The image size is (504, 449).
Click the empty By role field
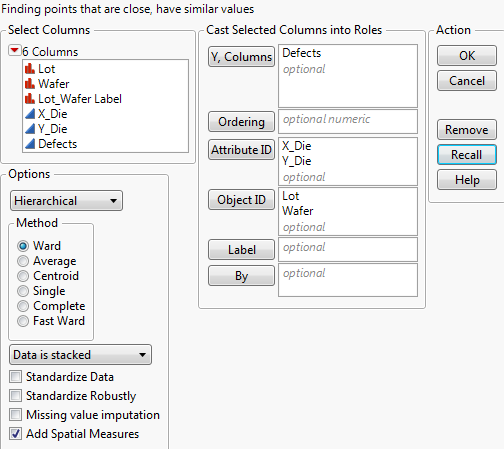click(x=348, y=280)
